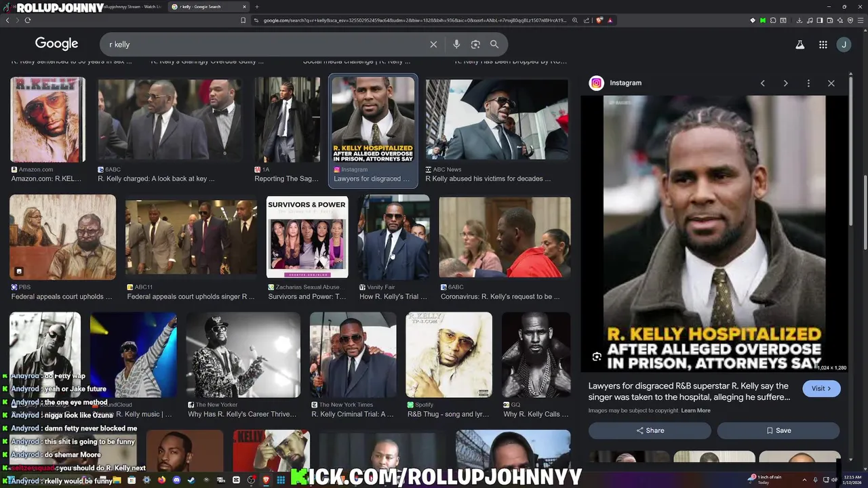The width and height of the screenshot is (868, 488).
Task: Open Leo AI sparkle icon
Action: tap(840, 20)
